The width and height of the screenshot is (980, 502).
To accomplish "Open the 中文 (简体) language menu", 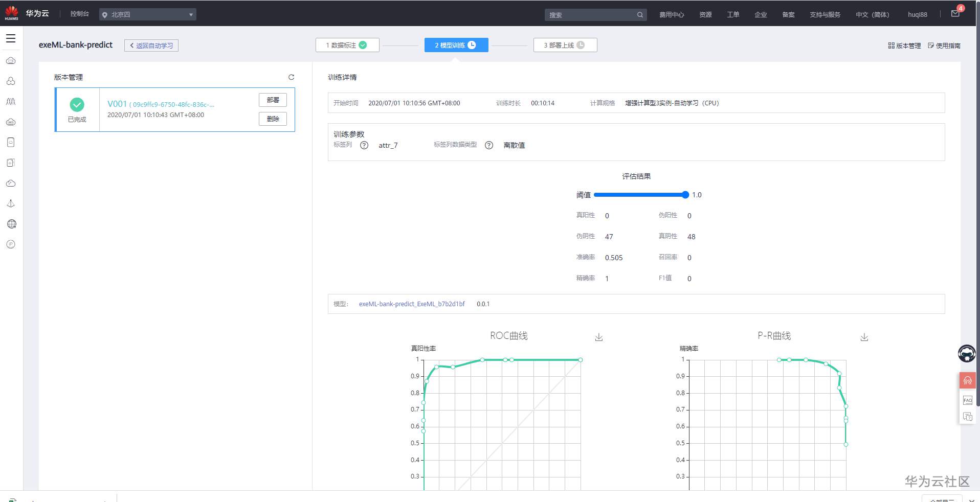I will (x=872, y=15).
